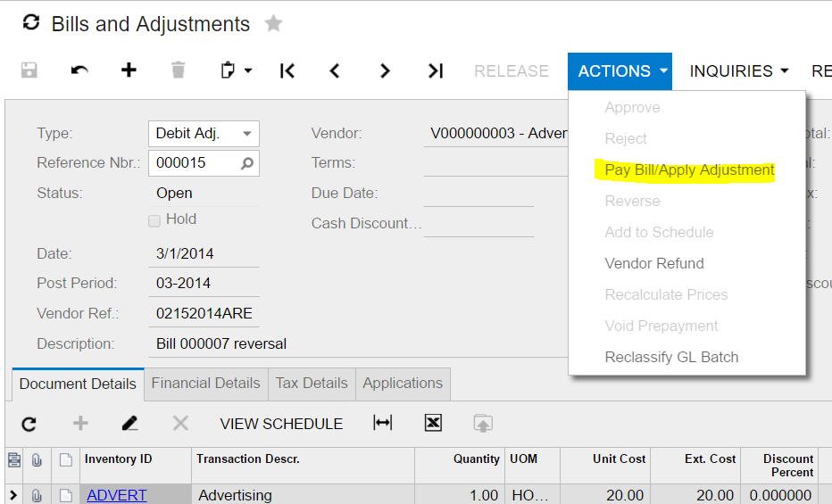Mark page as favorite with star icon
The width and height of the screenshot is (832, 504).
tap(273, 24)
